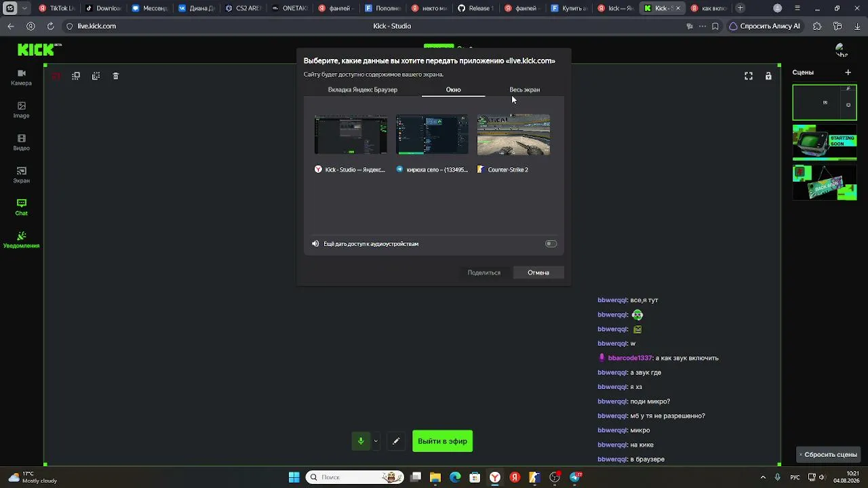Click chat username bbarcode1337
This screenshot has width=868, height=488.
[630, 358]
